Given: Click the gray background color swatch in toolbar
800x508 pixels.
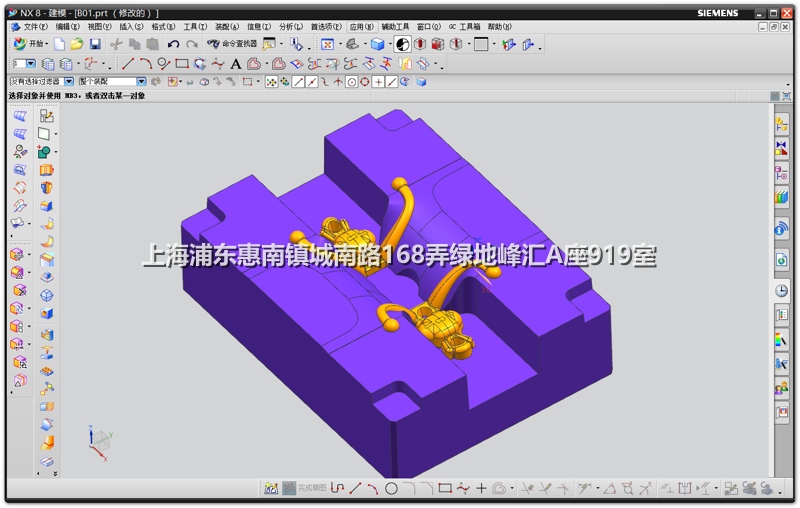Looking at the screenshot, I should 481,44.
